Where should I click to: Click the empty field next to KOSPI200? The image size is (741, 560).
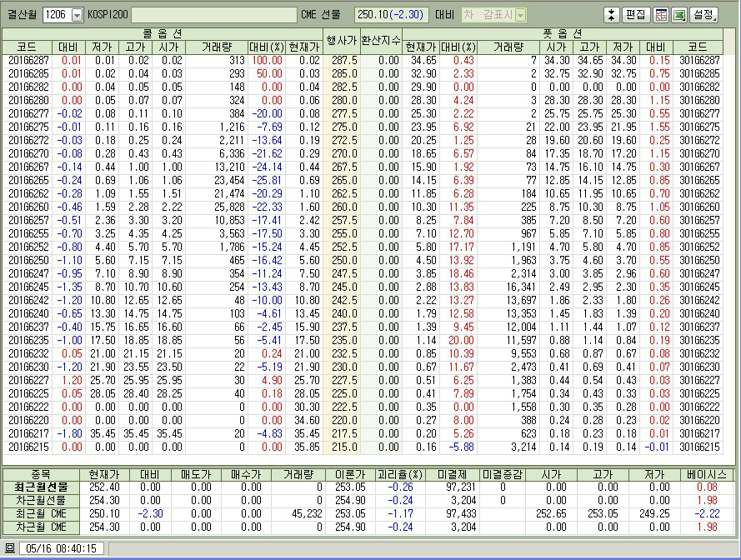pos(213,15)
